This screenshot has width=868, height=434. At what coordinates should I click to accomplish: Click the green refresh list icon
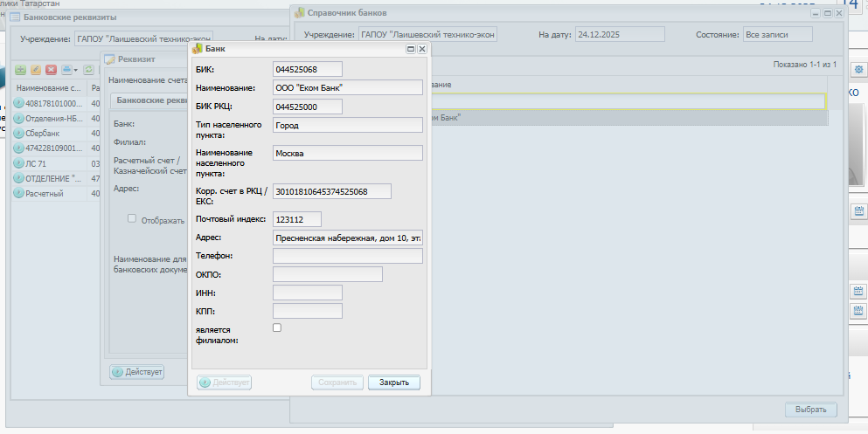coord(88,70)
